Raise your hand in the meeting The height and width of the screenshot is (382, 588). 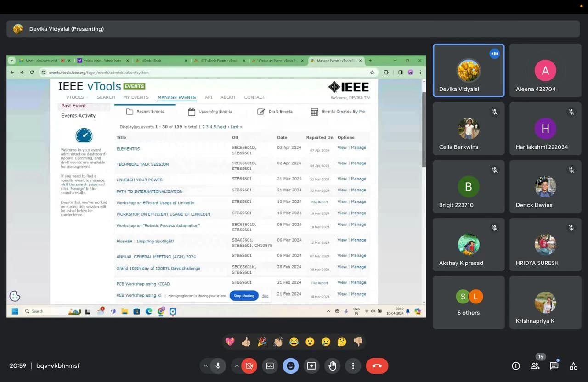[332, 366]
